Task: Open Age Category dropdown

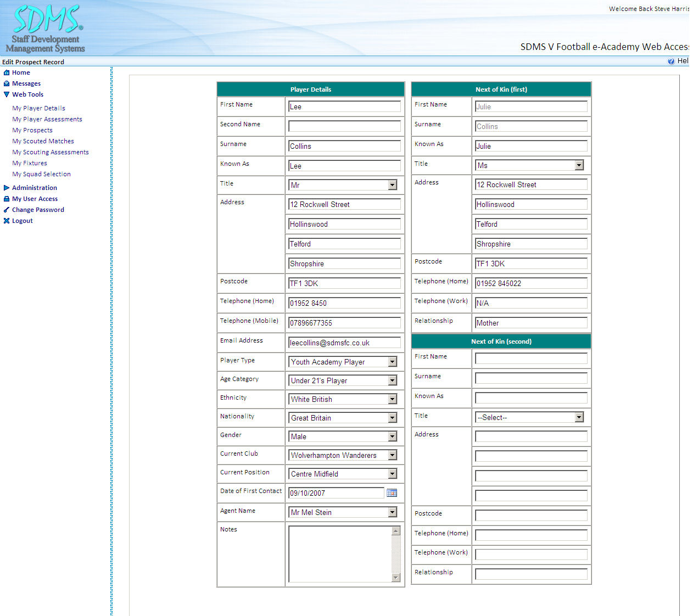Action: click(343, 380)
